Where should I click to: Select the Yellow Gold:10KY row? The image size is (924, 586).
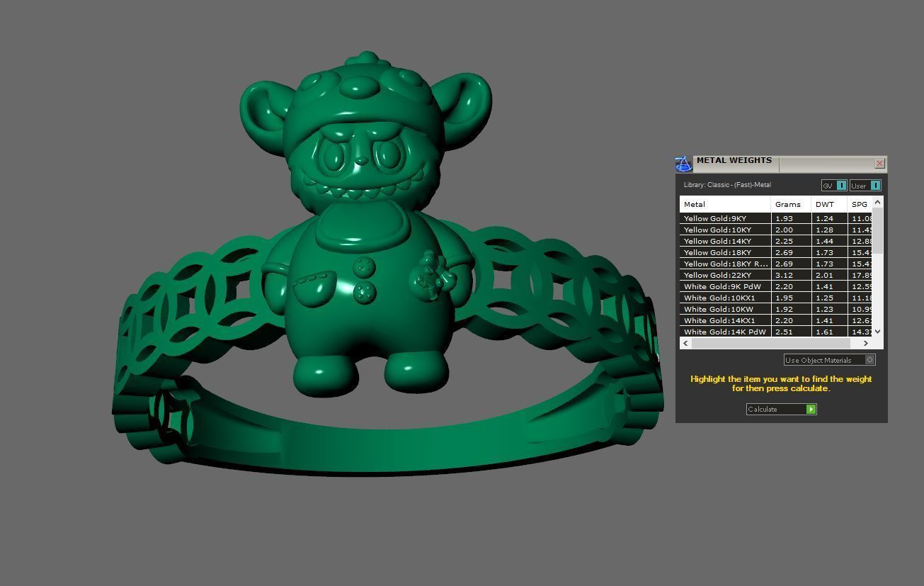(776, 230)
